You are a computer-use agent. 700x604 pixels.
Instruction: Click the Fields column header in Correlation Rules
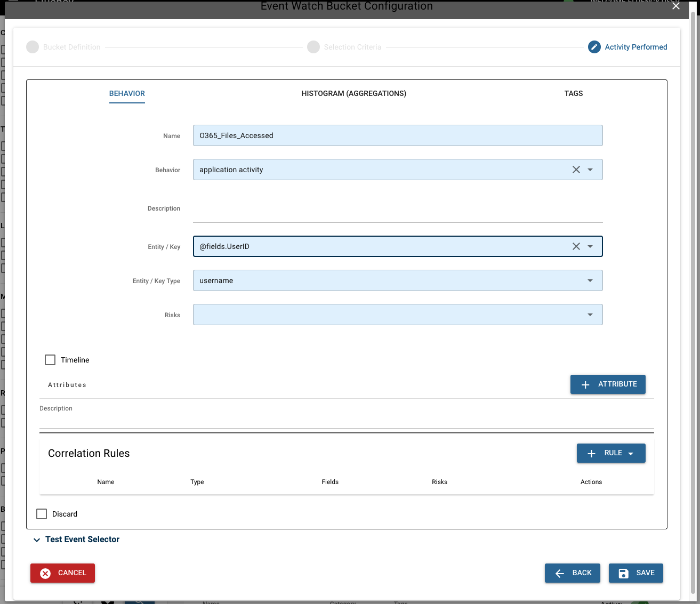[x=330, y=482]
